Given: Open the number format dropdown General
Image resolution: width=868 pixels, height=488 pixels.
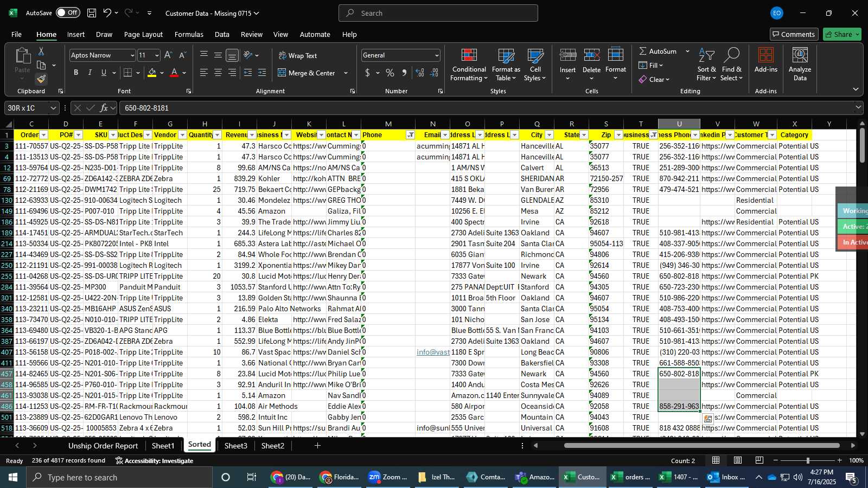Looking at the screenshot, I should point(437,55).
